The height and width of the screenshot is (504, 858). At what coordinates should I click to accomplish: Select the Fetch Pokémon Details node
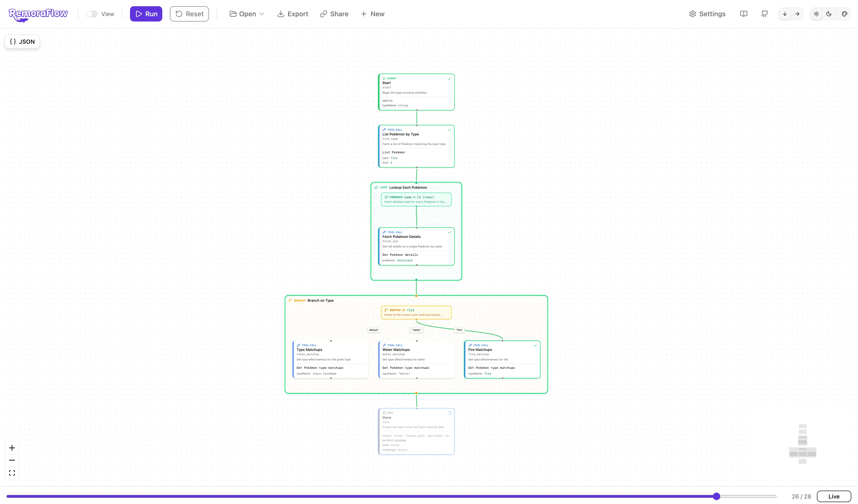click(416, 246)
